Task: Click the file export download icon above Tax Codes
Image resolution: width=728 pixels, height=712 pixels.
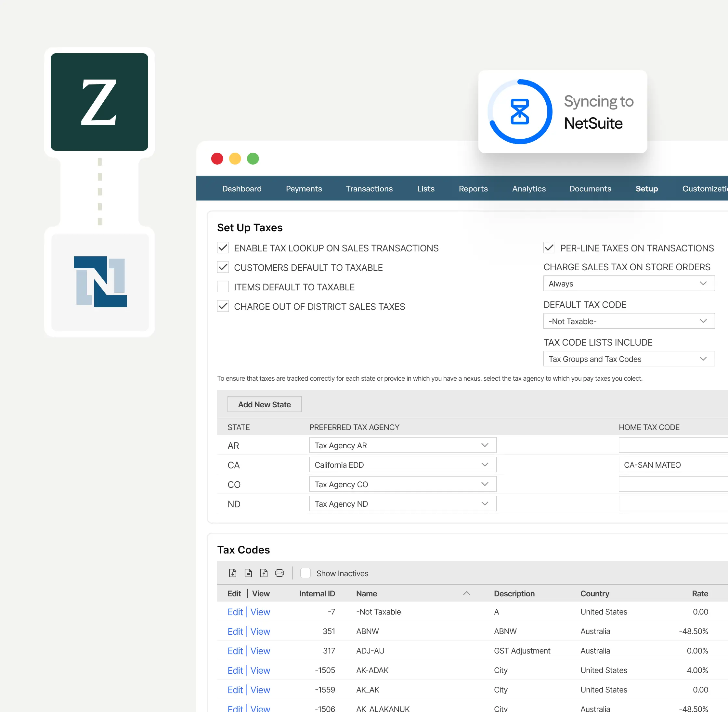Action: (x=233, y=573)
